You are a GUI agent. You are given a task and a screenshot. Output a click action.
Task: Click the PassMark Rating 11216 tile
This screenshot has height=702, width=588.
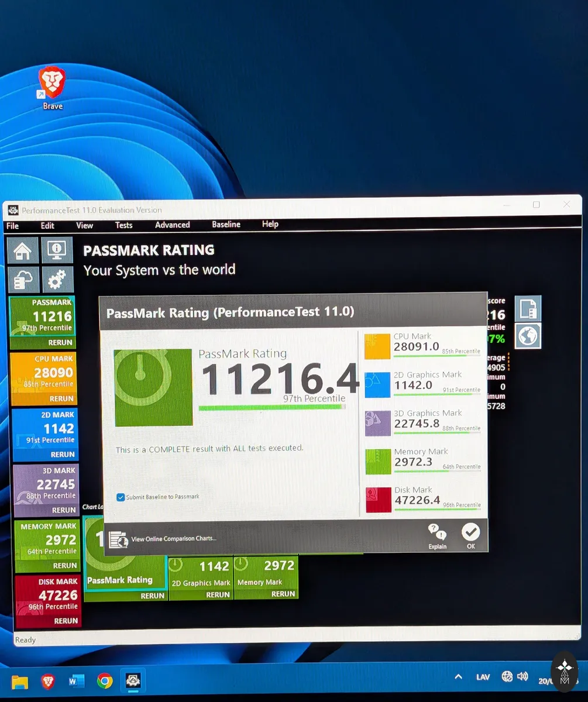coord(42,316)
